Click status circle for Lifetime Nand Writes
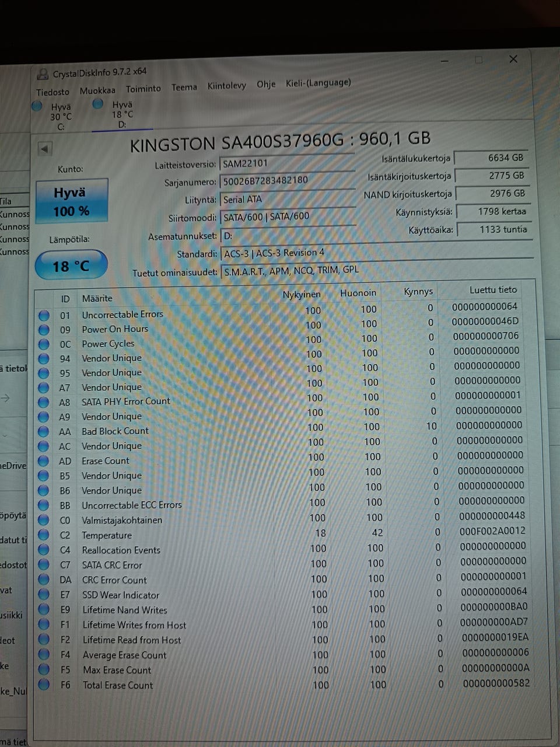The image size is (560, 747). point(44,610)
